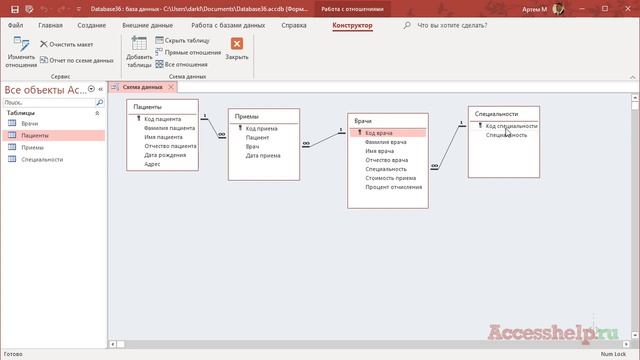Image resolution: width=640 pixels, height=360 pixels.
Task: Collapse the Таблицы group in the navigation pane
Action: [x=97, y=113]
